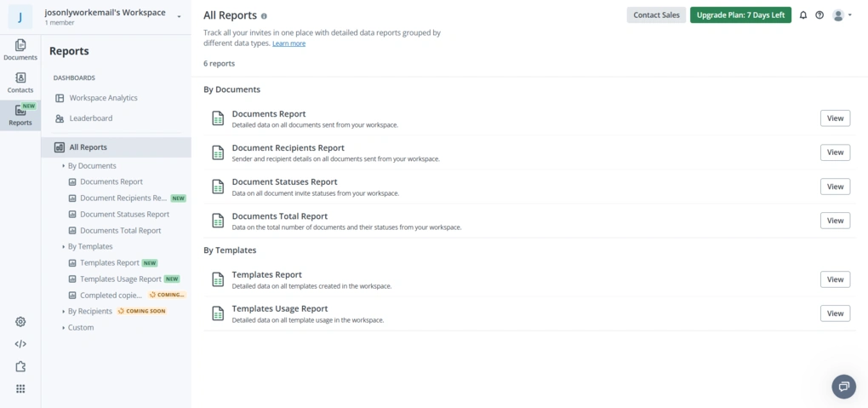Screen dimensions: 868x408
Task: Click the By Templates section heading
Action: pyautogui.click(x=230, y=250)
